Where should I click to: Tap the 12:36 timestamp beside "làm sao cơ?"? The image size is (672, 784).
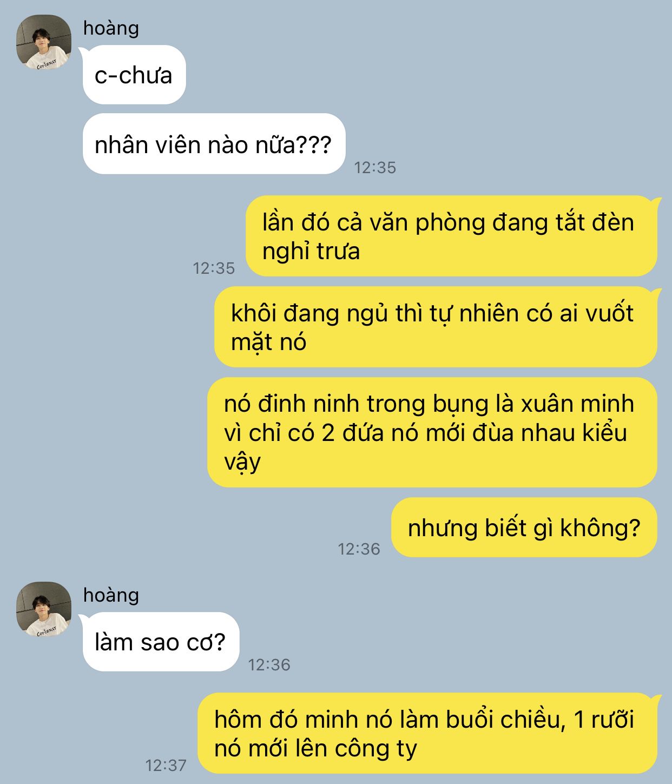[269, 664]
